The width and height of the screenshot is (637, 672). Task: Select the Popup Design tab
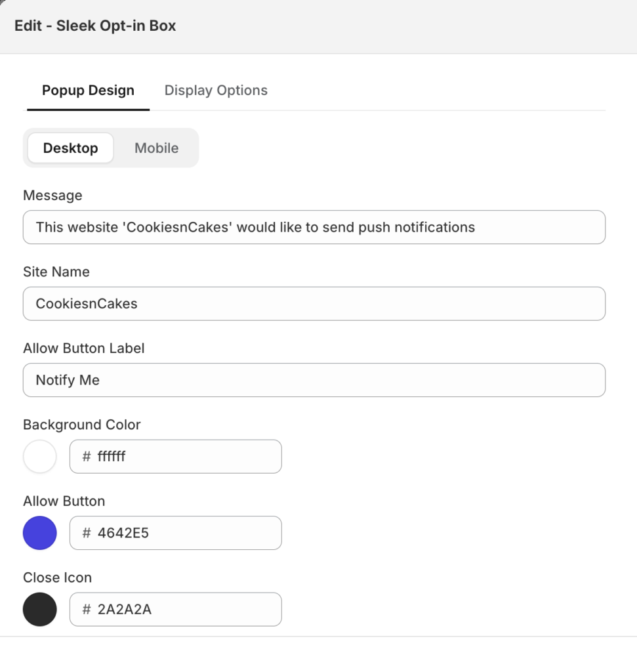(x=89, y=91)
